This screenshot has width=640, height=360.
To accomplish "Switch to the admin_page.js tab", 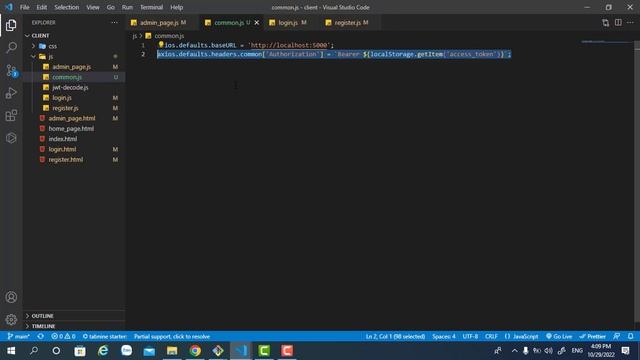I will coord(158,22).
